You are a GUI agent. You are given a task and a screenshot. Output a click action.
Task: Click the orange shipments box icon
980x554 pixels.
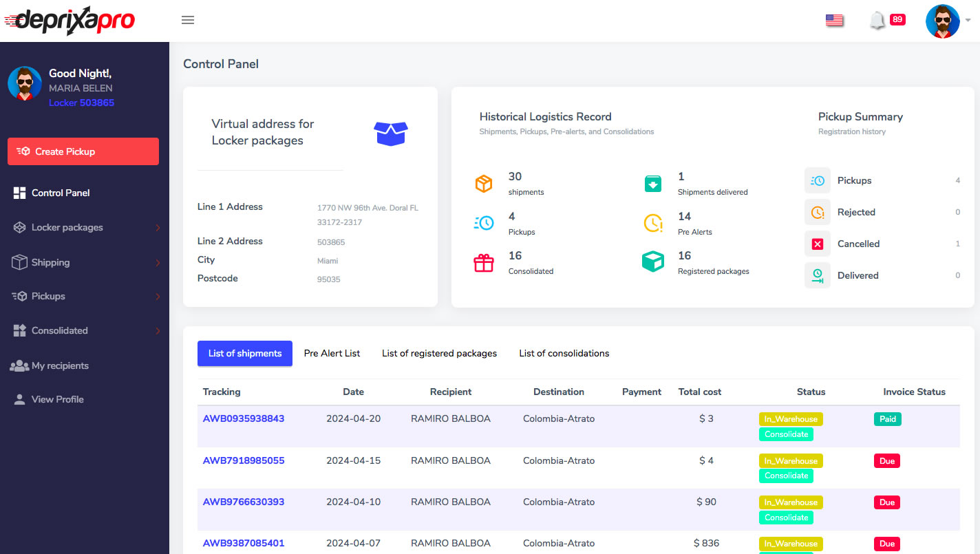pos(484,184)
